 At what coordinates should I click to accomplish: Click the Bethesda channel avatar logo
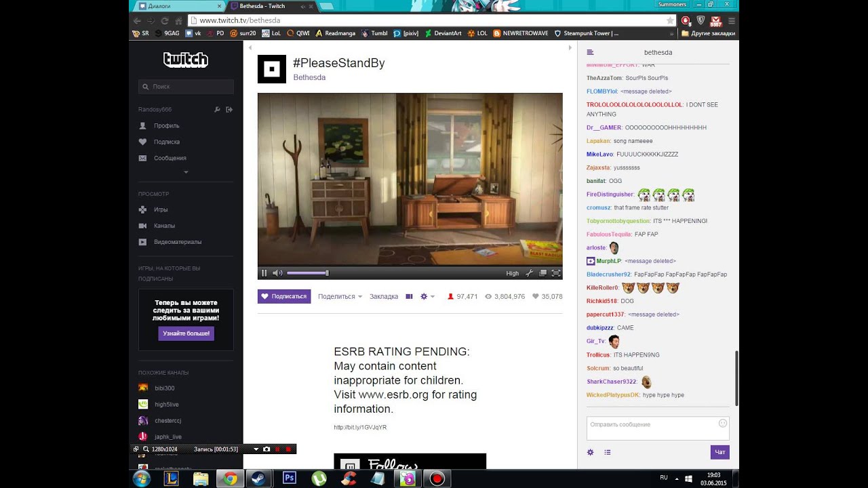point(272,69)
